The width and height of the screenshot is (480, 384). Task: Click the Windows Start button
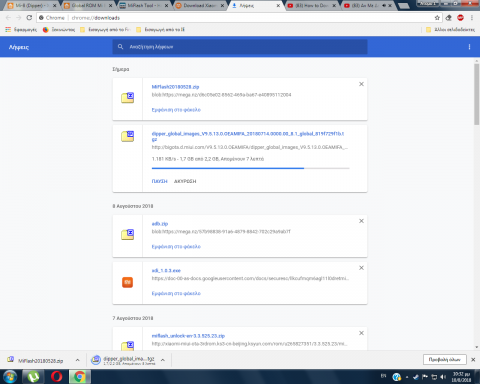click(10, 377)
